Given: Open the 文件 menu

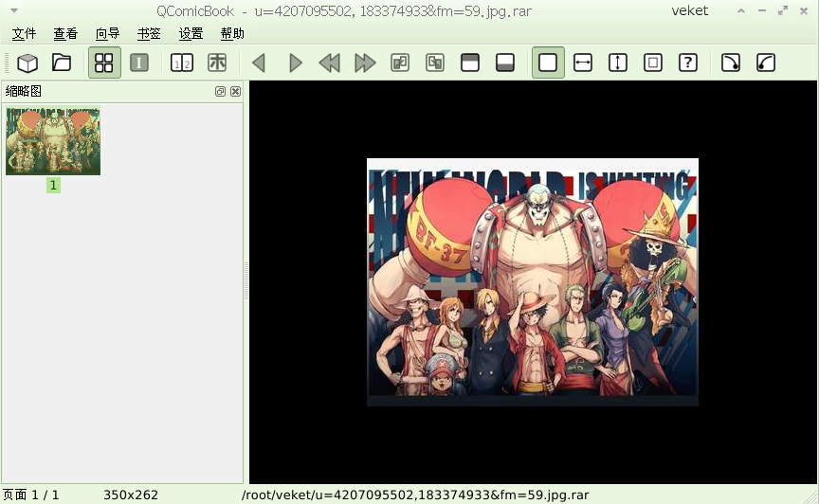Looking at the screenshot, I should (x=24, y=34).
